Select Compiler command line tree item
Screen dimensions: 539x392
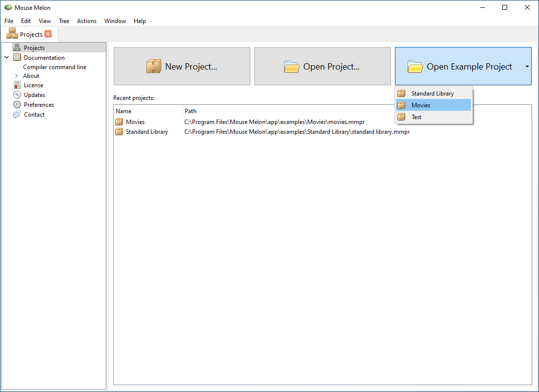55,67
